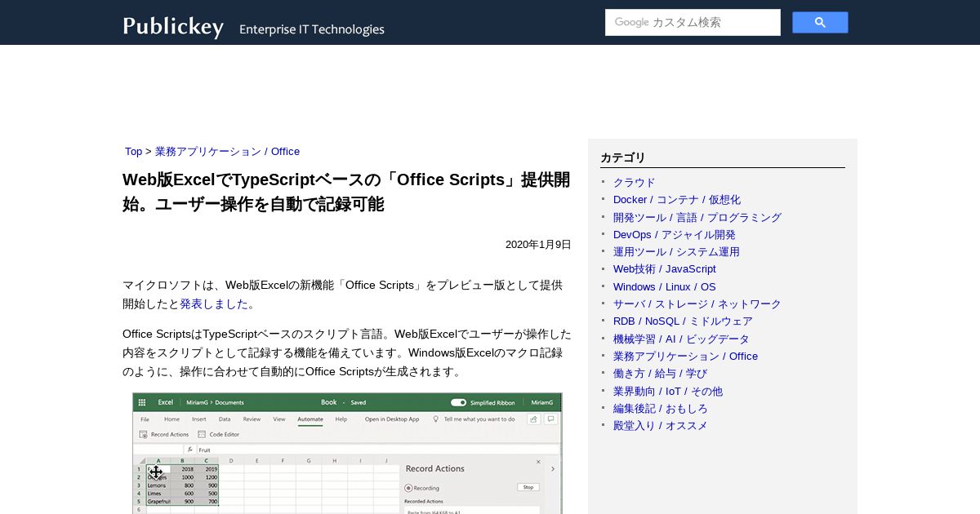Open サーバ / ストレージ / ネットワーク category
980x514 pixels.
[697, 304]
